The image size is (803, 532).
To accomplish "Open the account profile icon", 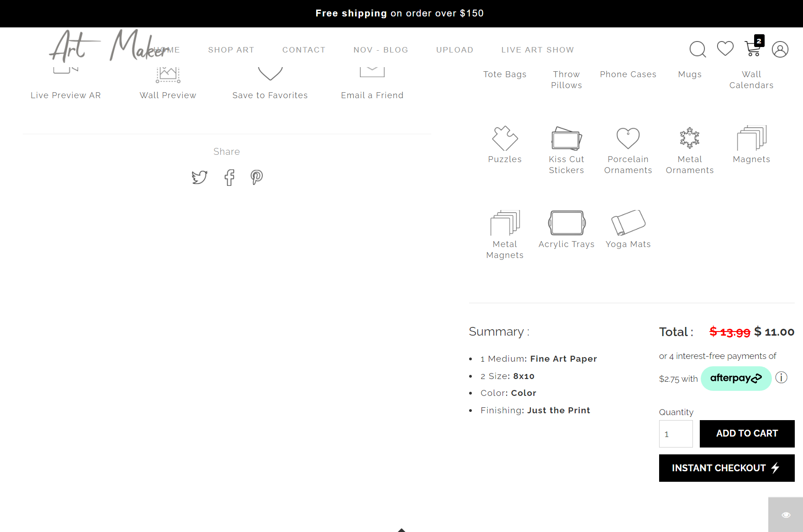I will (780, 49).
